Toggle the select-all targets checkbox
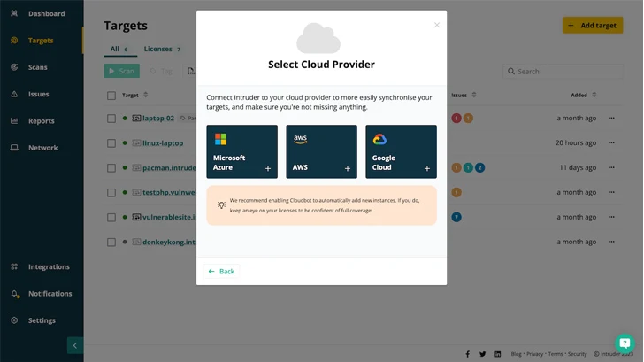The height and width of the screenshot is (362, 644). tap(111, 96)
